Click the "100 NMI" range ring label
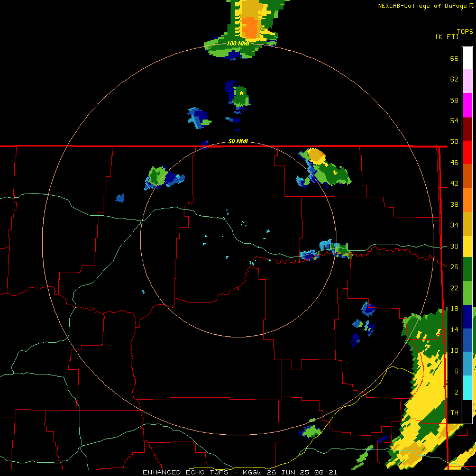Image resolution: width=476 pixels, height=476 pixels. [238, 43]
